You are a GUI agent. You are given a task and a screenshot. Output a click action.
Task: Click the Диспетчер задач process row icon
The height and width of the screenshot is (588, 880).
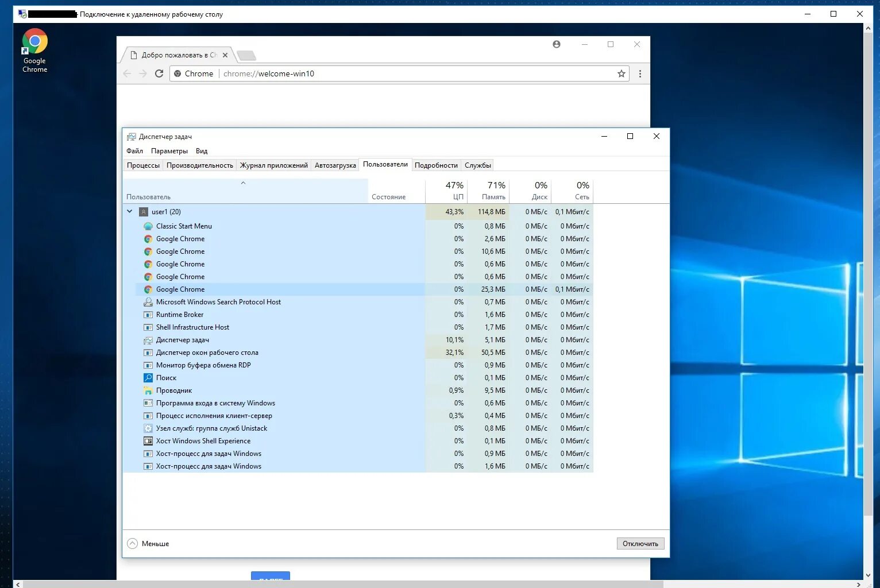click(148, 340)
